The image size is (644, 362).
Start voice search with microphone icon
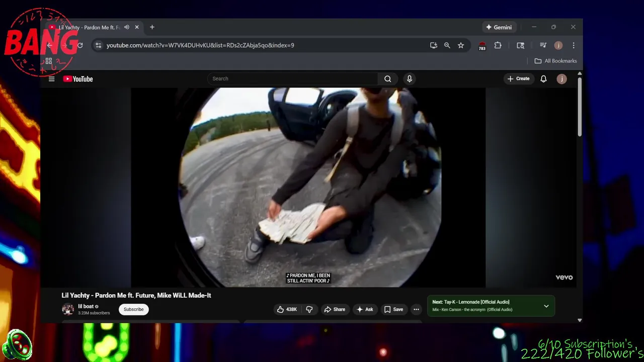click(x=410, y=79)
